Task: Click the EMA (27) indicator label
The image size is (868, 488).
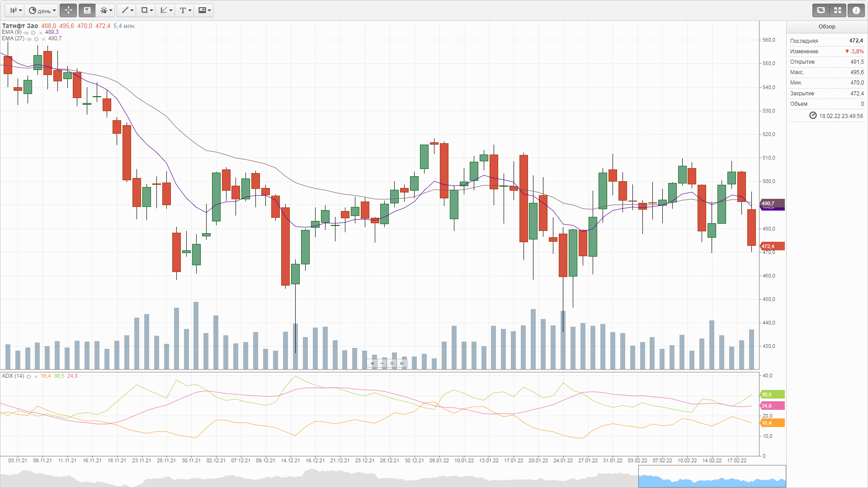Action: 13,38
